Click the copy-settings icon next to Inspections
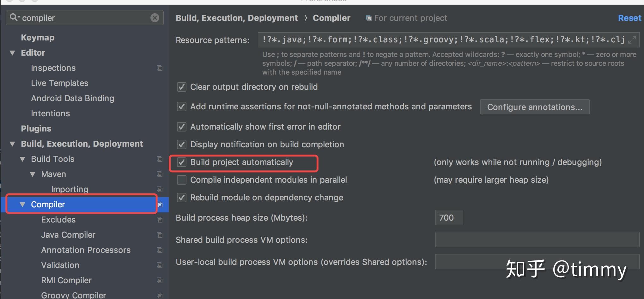Screen dimensions: 644x299 coord(160,68)
